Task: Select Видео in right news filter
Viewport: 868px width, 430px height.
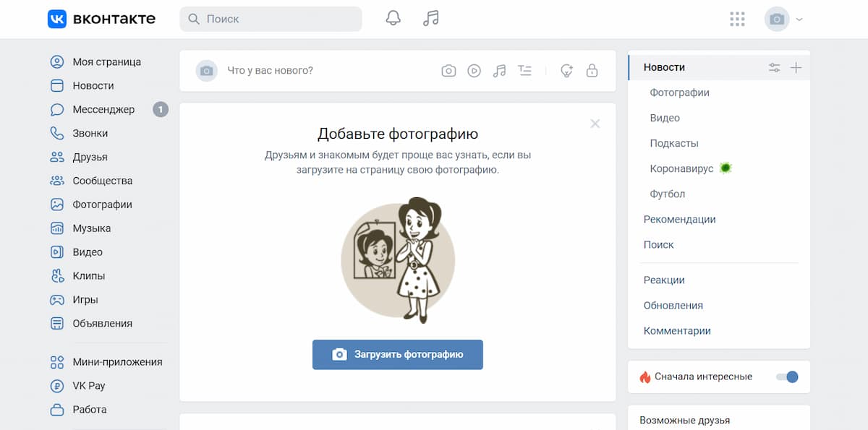Action: [665, 118]
